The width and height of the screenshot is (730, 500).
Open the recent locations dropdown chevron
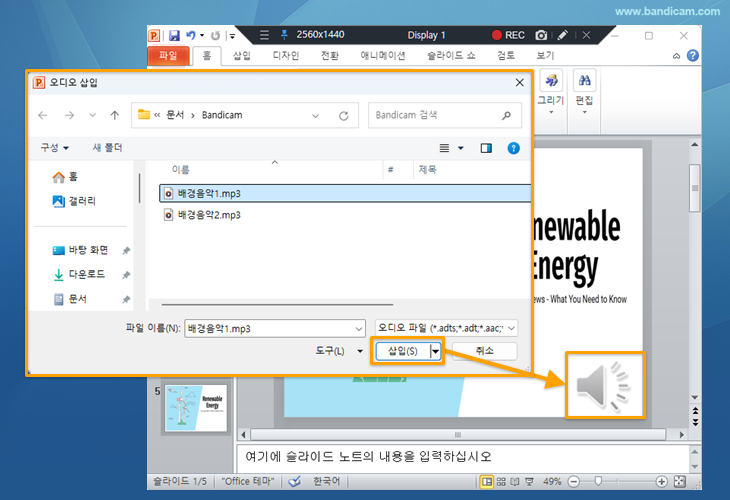[x=93, y=115]
